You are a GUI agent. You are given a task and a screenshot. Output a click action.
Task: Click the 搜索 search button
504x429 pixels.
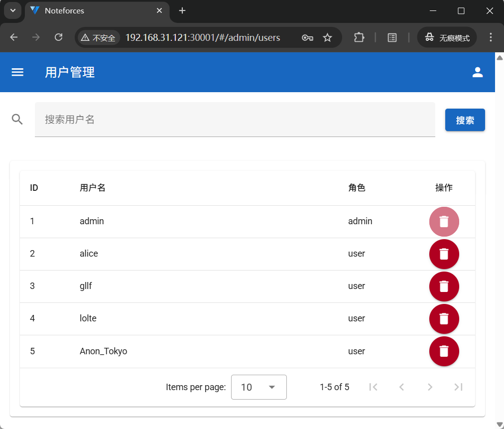click(465, 120)
